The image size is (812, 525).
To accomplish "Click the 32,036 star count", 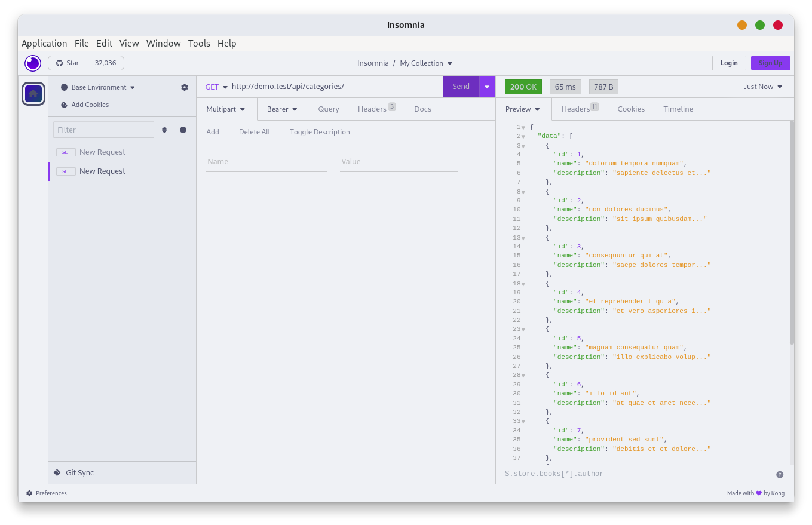I will coord(106,63).
